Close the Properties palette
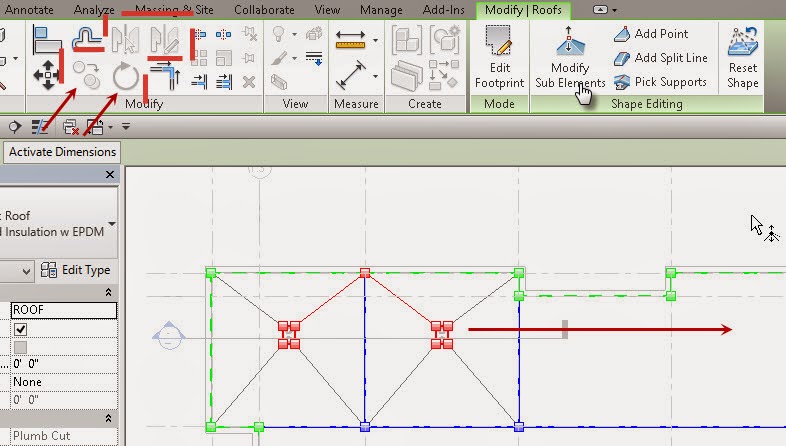The width and height of the screenshot is (786, 446). click(110, 174)
